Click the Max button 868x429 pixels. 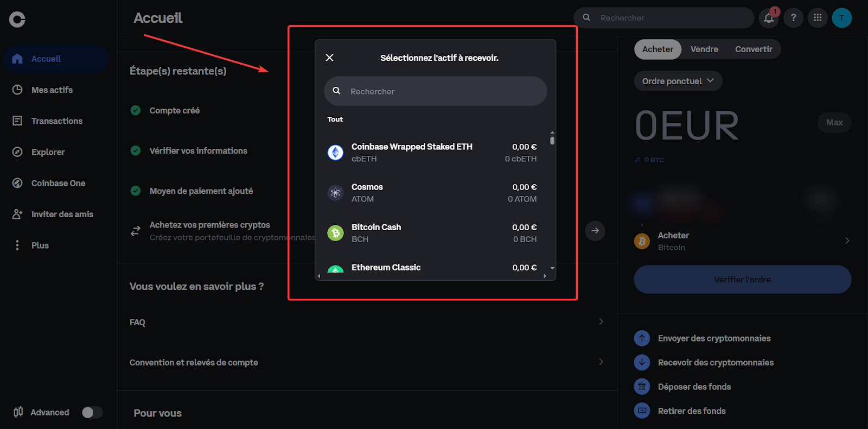(834, 122)
